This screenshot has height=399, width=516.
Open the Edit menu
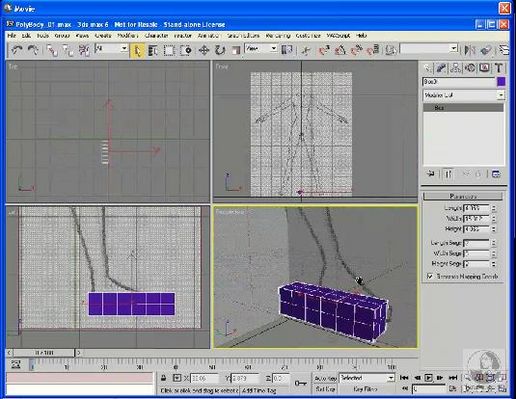[26, 35]
